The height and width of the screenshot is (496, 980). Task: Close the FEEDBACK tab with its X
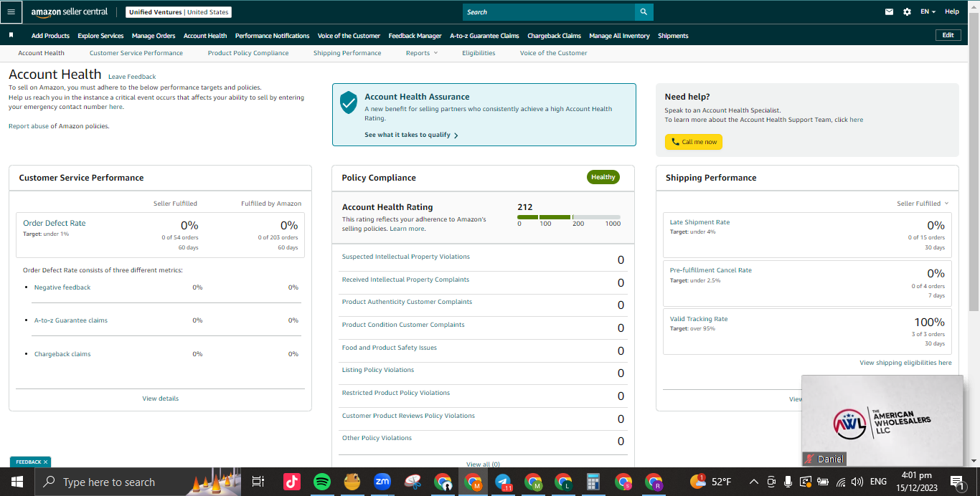45,462
